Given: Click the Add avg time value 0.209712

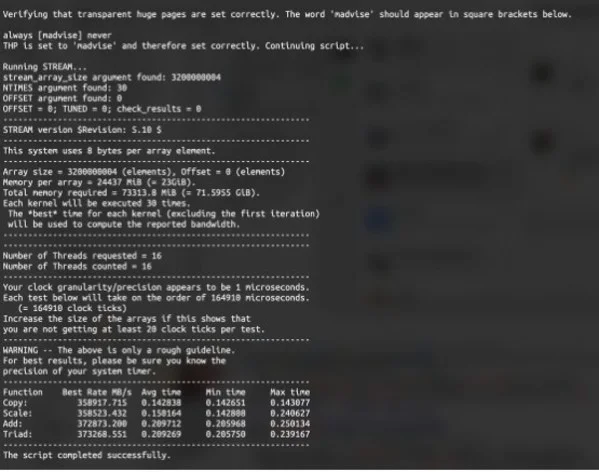Looking at the screenshot, I should pos(161,424).
